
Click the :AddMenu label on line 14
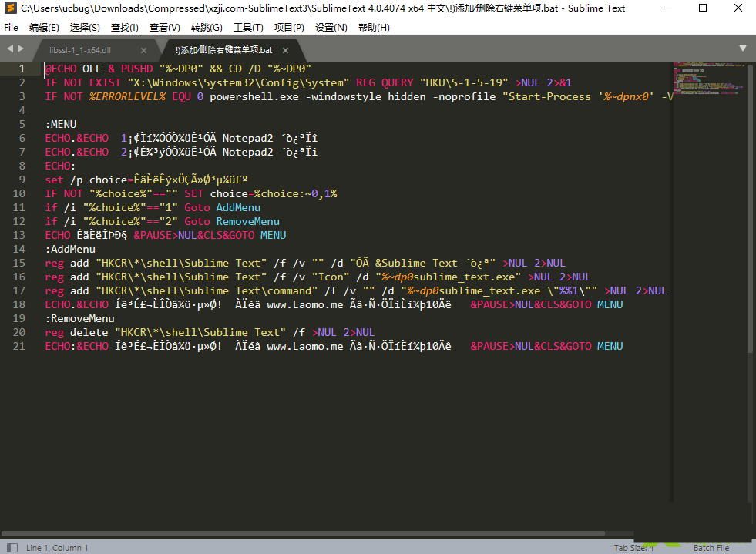(x=70, y=250)
